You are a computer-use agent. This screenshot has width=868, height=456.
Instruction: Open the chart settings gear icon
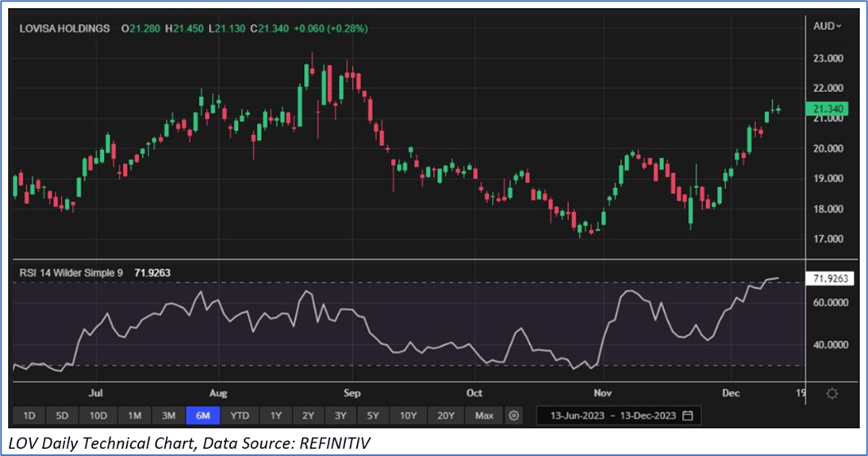click(832, 393)
